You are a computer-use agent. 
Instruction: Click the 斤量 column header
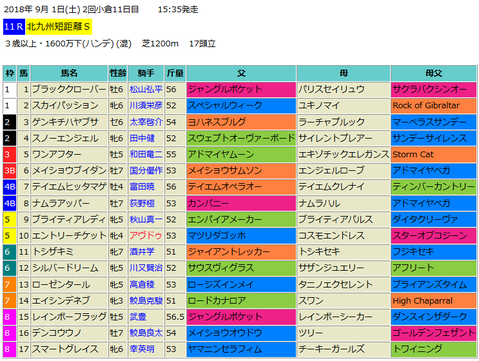pyautogui.click(x=175, y=73)
